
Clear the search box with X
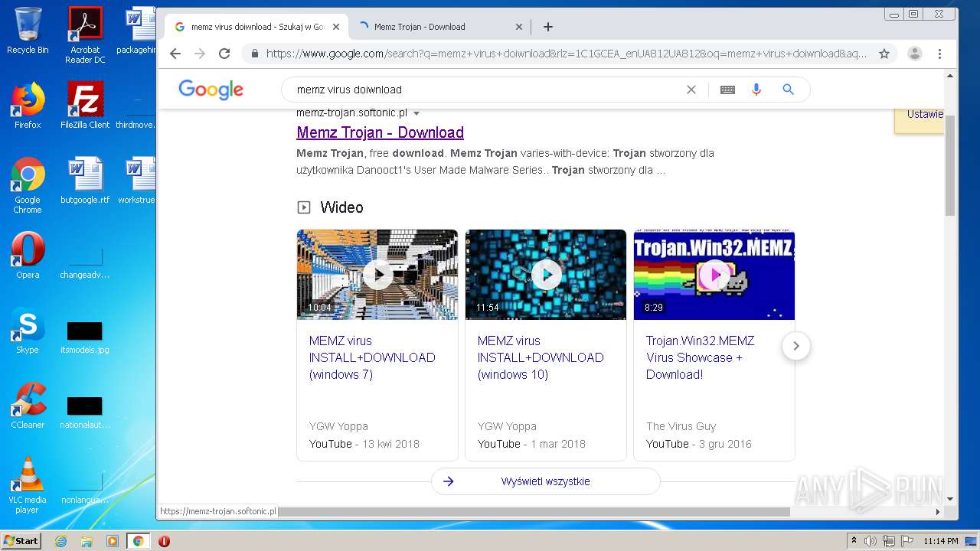click(691, 90)
